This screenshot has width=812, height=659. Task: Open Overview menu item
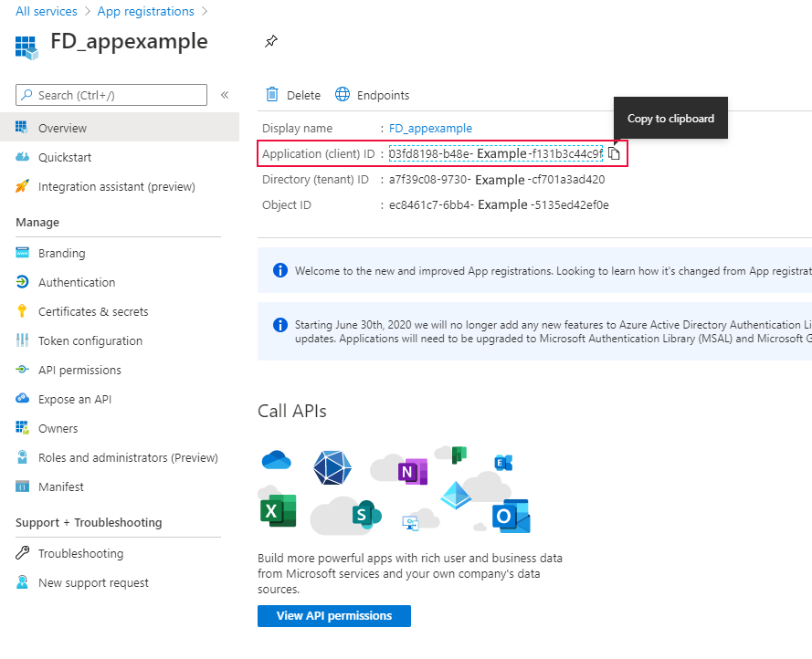point(120,128)
